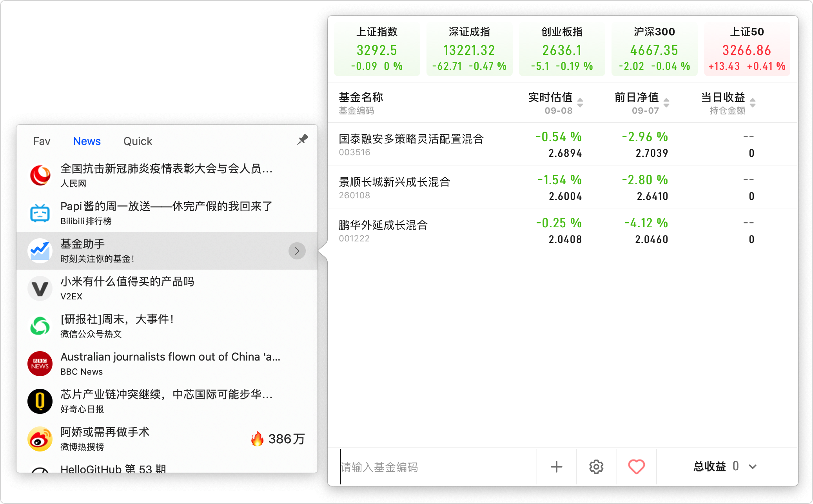This screenshot has height=504, width=813.
Task: Sort by 实时估值 column arrows
Action: [580, 103]
